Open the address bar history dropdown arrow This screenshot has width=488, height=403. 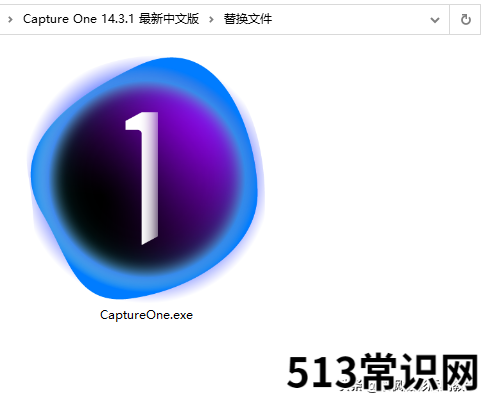[x=435, y=20]
